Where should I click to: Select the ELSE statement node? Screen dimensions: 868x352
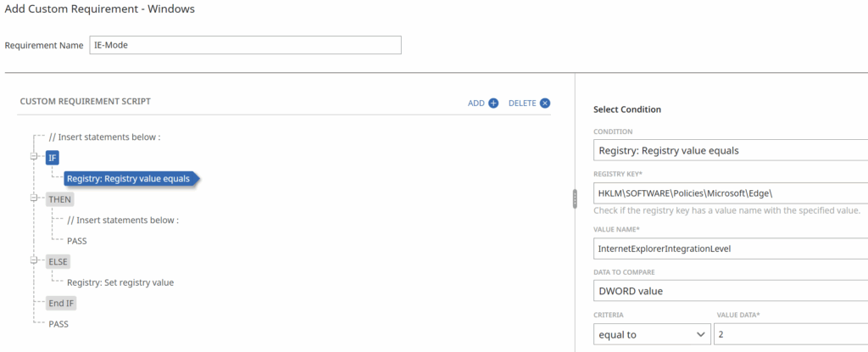pos(58,261)
